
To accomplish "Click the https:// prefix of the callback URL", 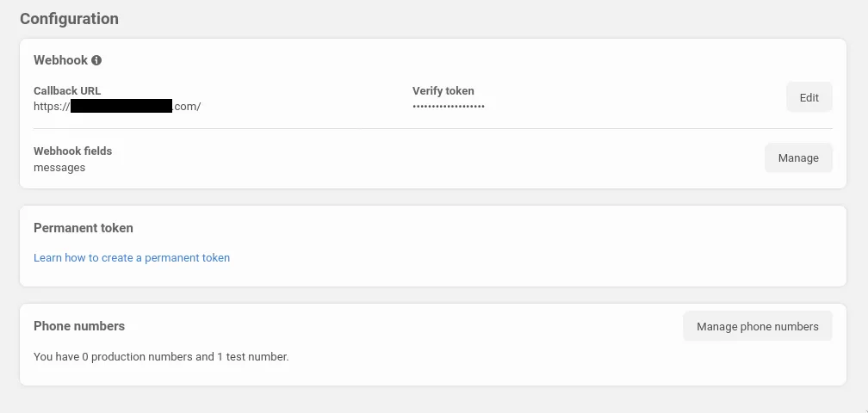I will pyautogui.click(x=51, y=107).
